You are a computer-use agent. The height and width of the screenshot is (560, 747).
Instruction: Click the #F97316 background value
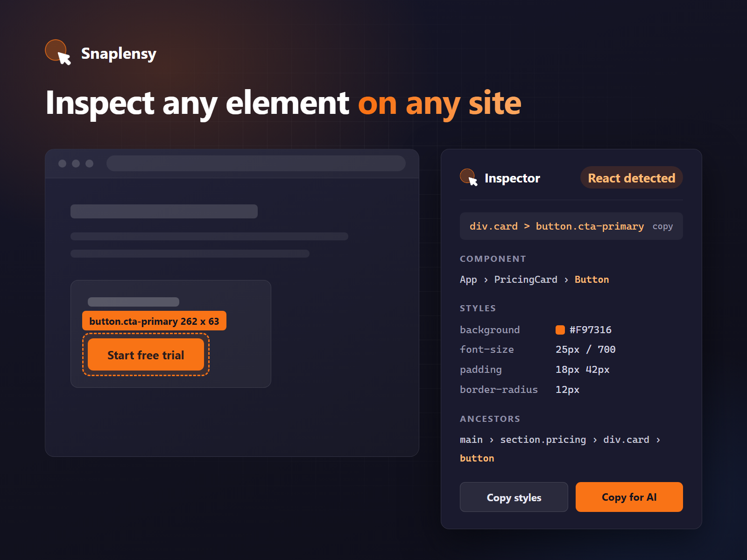(x=591, y=330)
